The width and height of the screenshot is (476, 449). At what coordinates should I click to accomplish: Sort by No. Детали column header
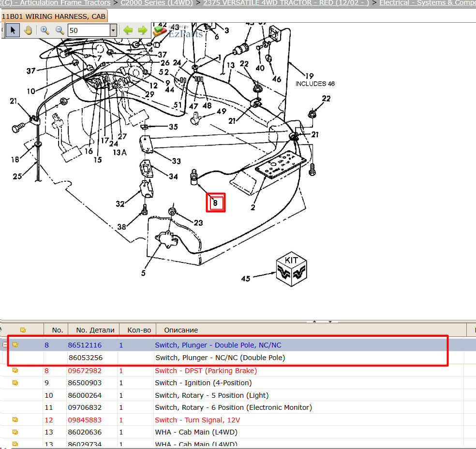click(x=94, y=330)
